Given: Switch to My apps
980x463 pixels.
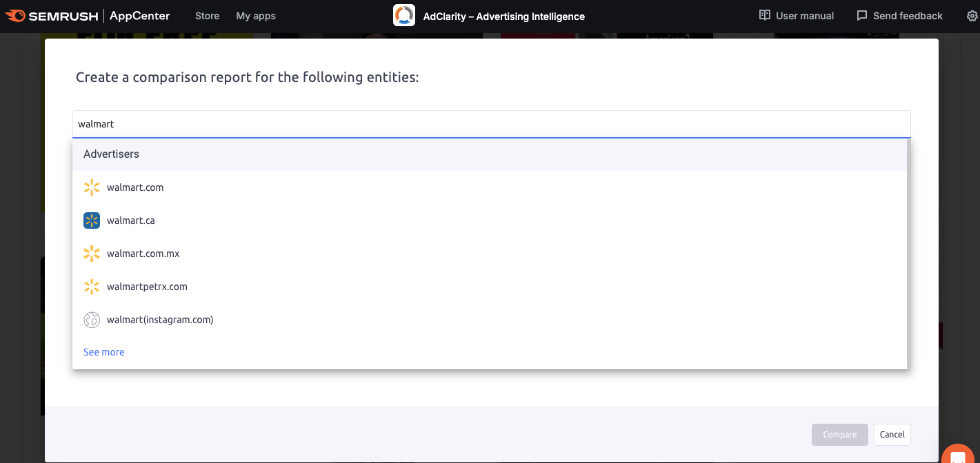Looking at the screenshot, I should click(x=256, y=15).
